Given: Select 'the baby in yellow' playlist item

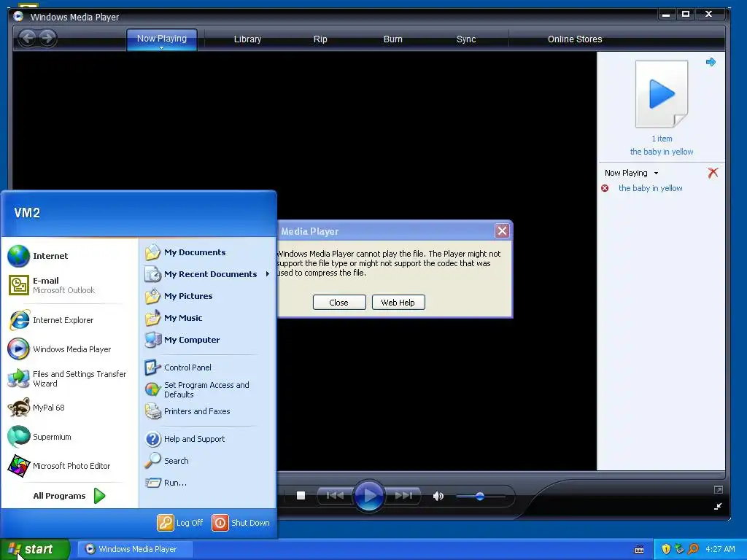Looking at the screenshot, I should [x=650, y=188].
